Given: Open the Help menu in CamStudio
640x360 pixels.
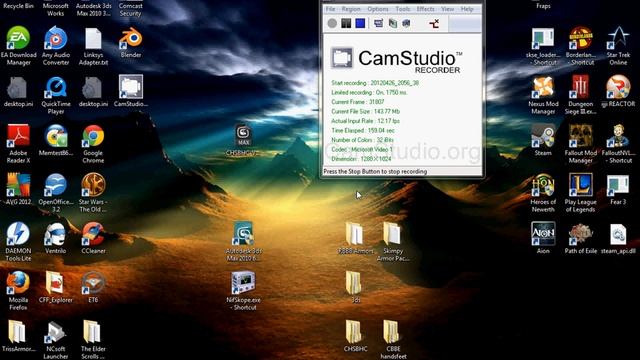Looking at the screenshot, I should (467, 9).
